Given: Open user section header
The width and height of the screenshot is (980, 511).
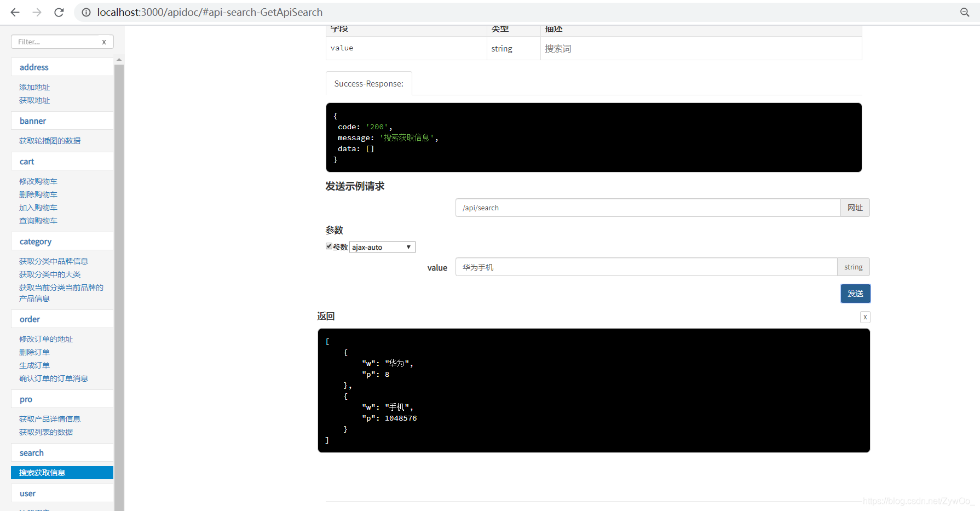Looking at the screenshot, I should (62, 493).
